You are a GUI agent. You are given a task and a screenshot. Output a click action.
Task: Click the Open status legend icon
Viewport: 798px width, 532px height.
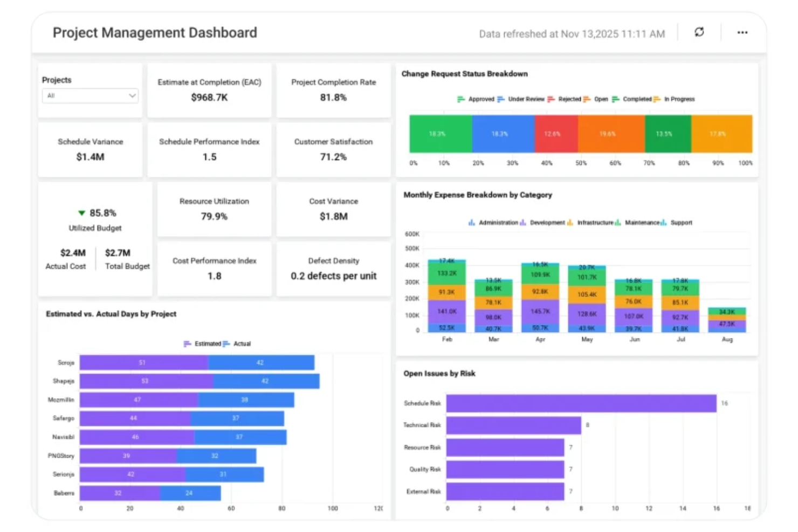tap(588, 99)
